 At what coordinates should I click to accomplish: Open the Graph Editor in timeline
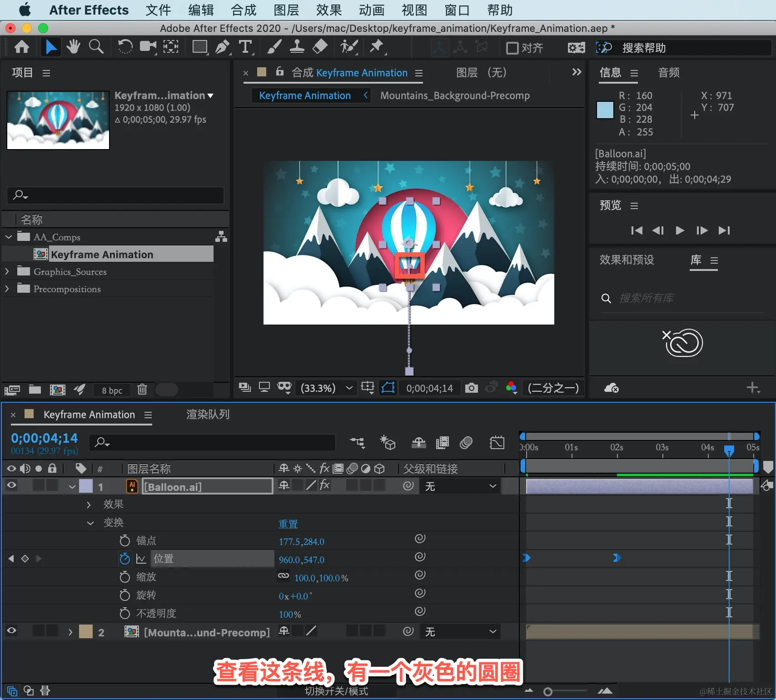click(x=497, y=442)
